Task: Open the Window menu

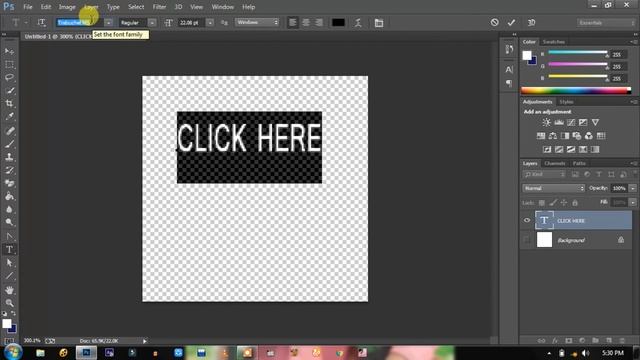Action: [x=222, y=7]
